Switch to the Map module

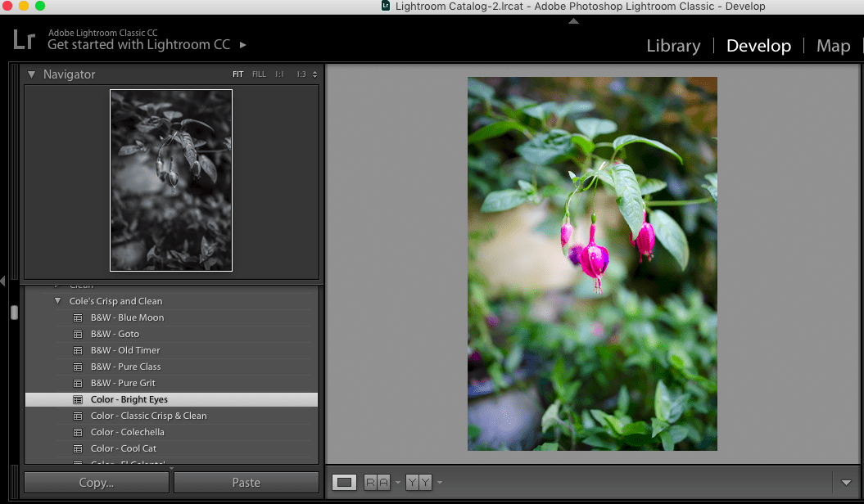[x=833, y=46]
